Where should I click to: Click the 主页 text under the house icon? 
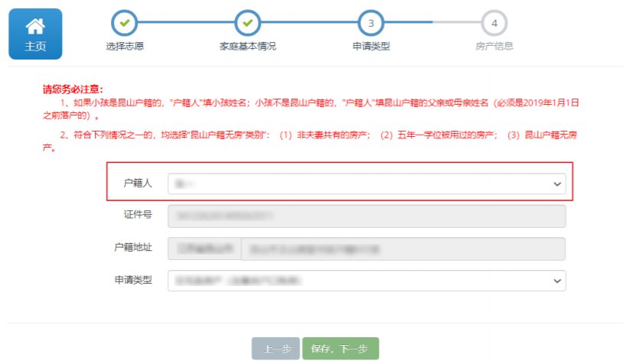(x=35, y=46)
